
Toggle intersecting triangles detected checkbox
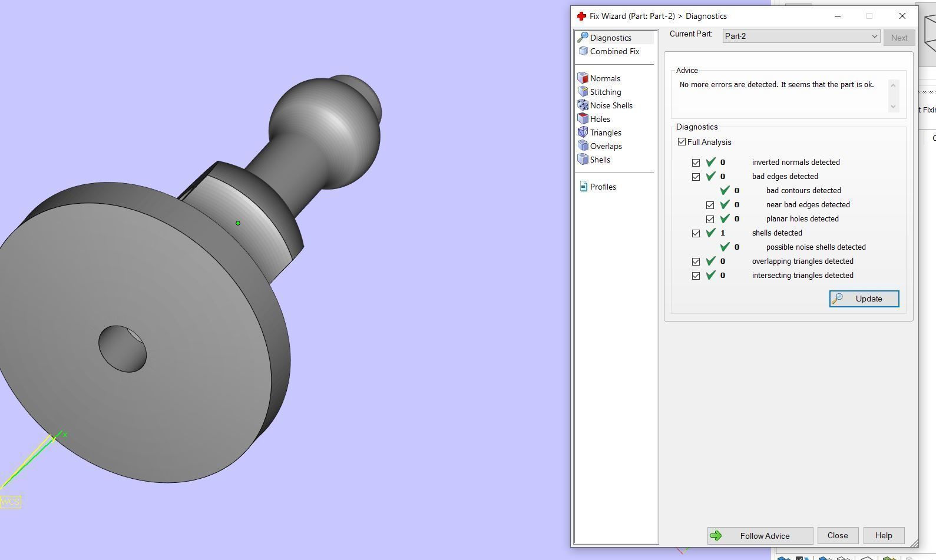click(696, 276)
